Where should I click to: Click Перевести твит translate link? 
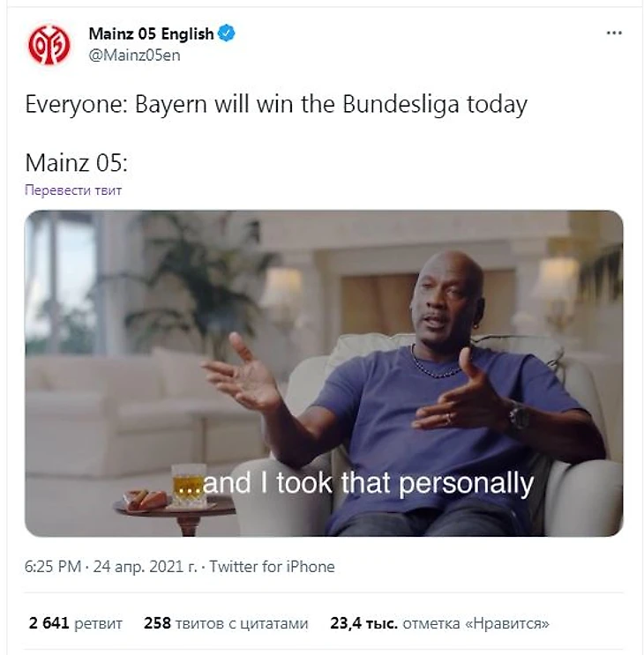point(73,190)
